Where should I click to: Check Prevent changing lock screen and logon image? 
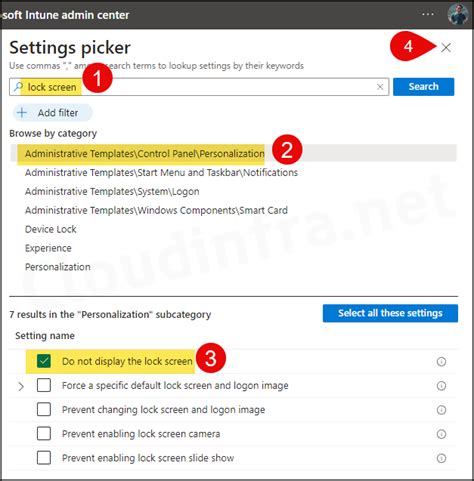point(44,409)
